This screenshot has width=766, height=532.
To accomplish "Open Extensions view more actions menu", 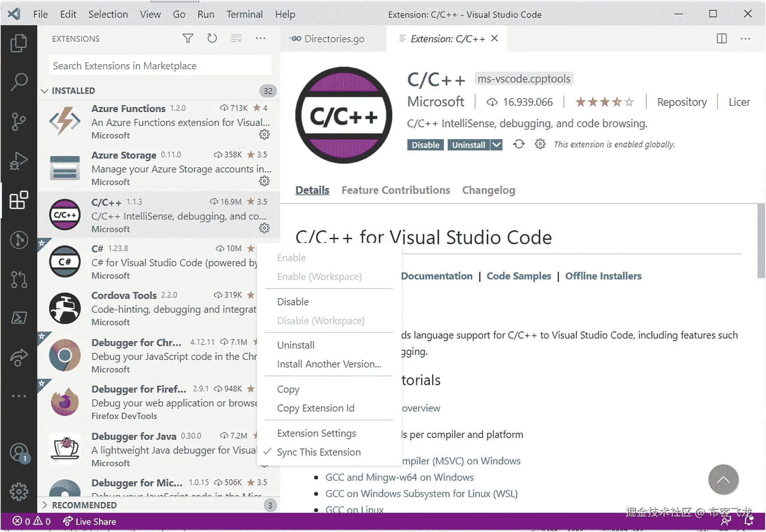I will click(x=261, y=39).
